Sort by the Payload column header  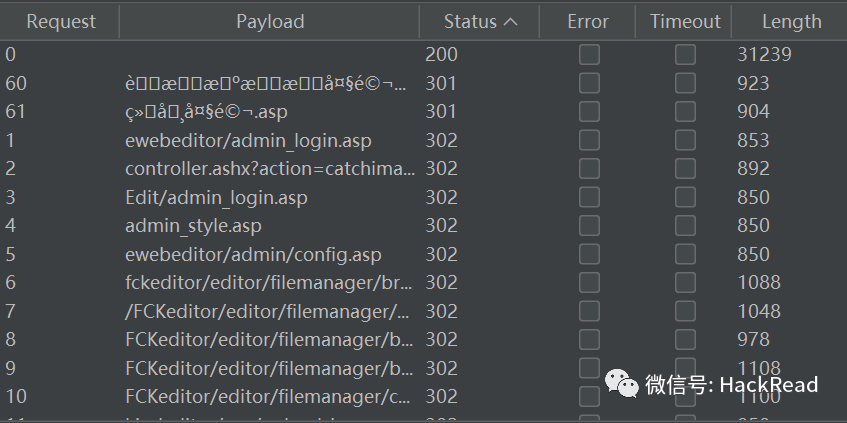click(270, 22)
